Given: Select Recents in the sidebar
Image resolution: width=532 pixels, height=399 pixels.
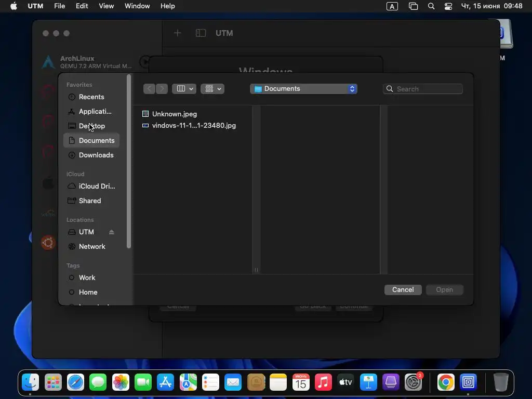Looking at the screenshot, I should click(x=91, y=97).
